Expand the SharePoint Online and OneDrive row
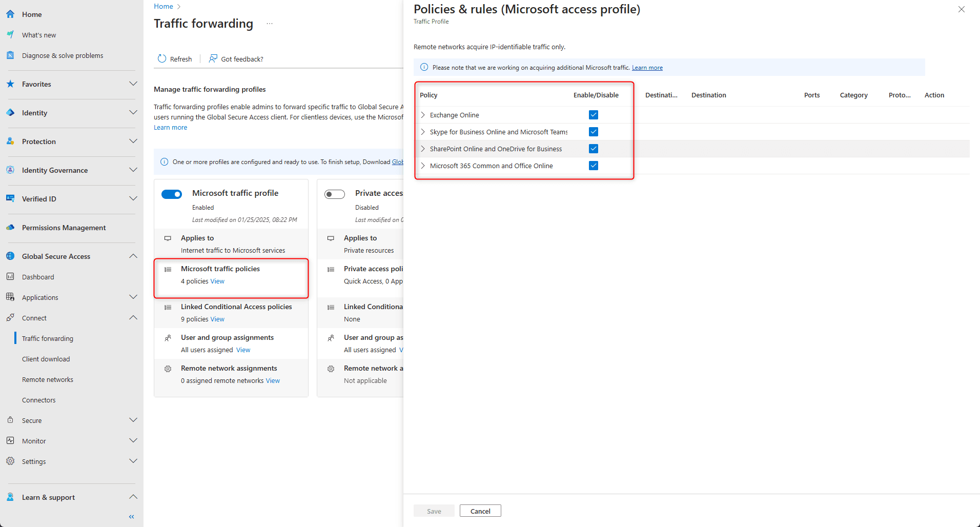This screenshot has width=980, height=527. pos(423,149)
